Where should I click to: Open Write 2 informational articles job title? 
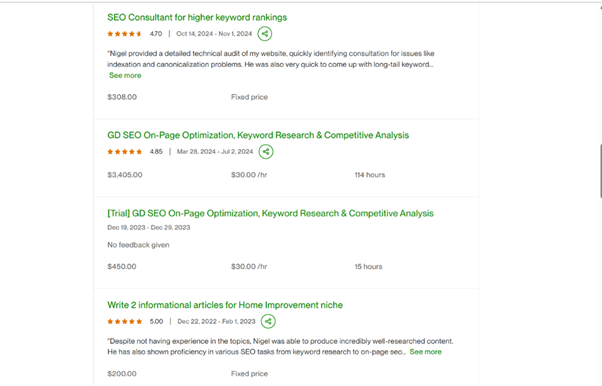[x=225, y=305]
